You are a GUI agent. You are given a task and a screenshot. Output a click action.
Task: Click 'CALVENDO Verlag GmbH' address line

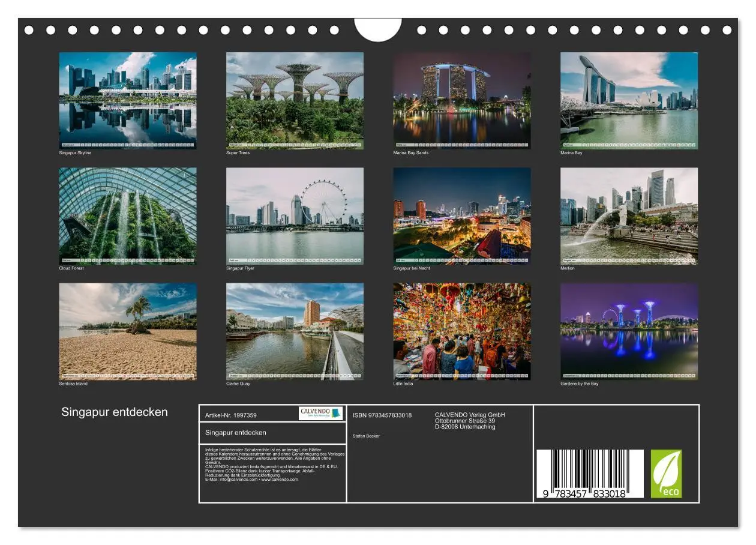[x=470, y=415]
